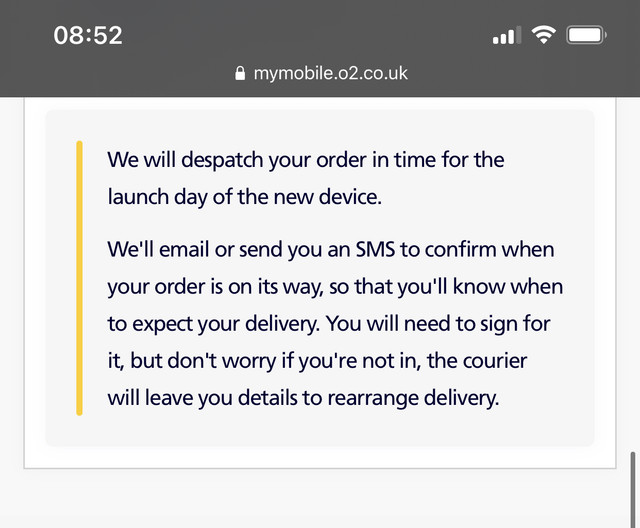Image resolution: width=640 pixels, height=528 pixels.
Task: Click the word 'SMS' in the message
Action: pos(375,249)
